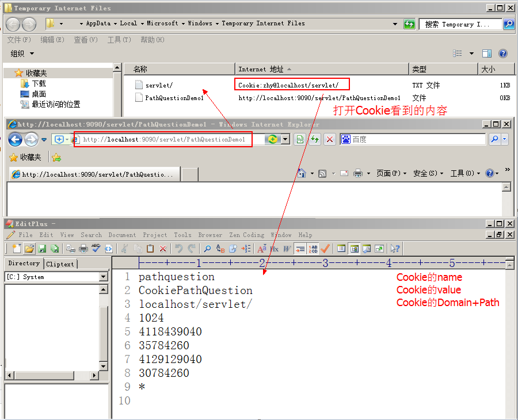This screenshot has height=420, width=518.
Task: Click the Undo arrow in EditPlus toolbar
Action: [x=179, y=249]
